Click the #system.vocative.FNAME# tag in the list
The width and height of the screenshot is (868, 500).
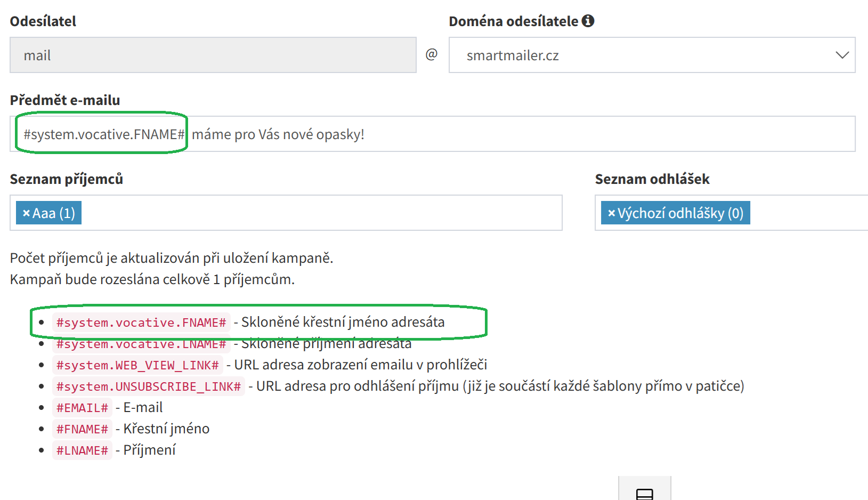point(141,322)
